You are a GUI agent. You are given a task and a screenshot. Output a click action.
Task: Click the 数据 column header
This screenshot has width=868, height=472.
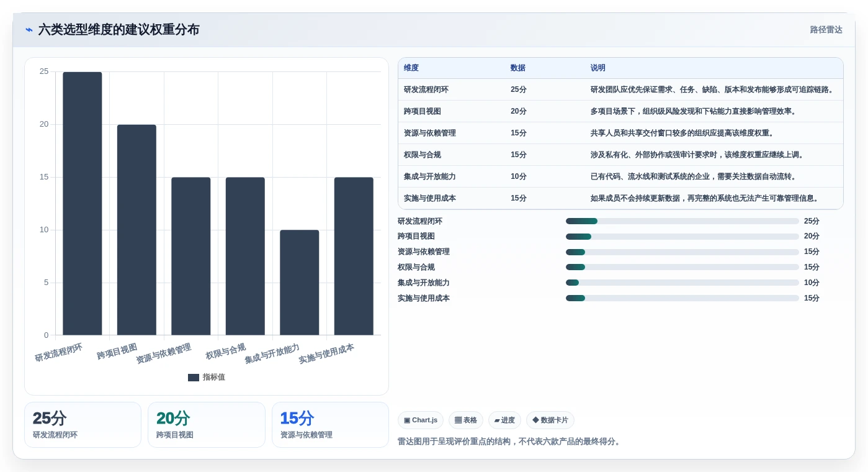tap(518, 68)
